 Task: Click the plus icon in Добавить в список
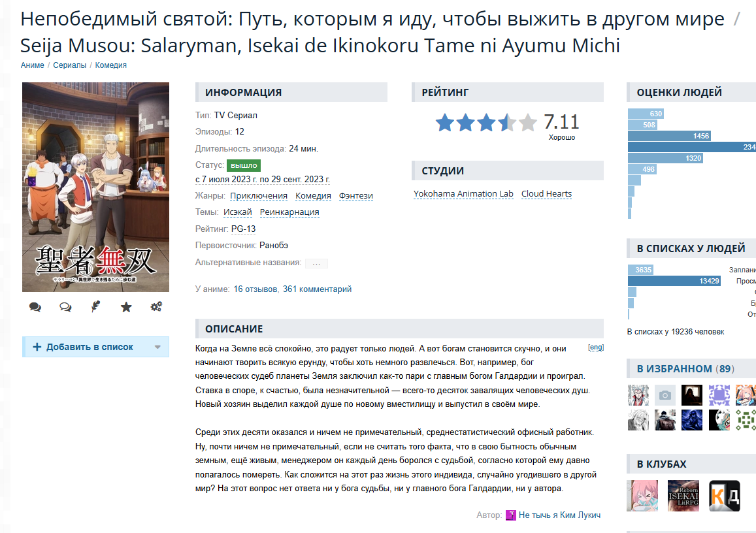tap(37, 347)
